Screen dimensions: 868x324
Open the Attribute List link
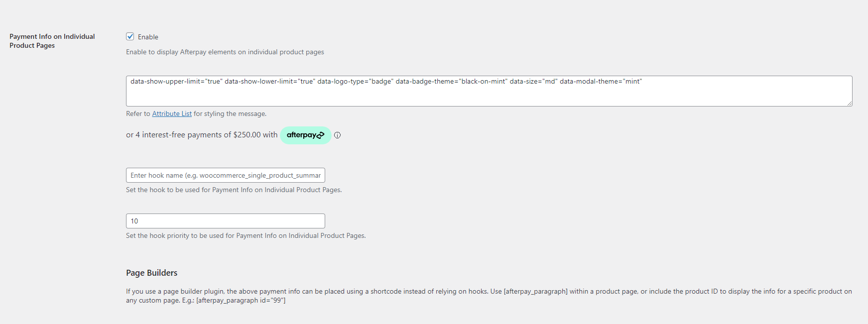[x=172, y=113]
